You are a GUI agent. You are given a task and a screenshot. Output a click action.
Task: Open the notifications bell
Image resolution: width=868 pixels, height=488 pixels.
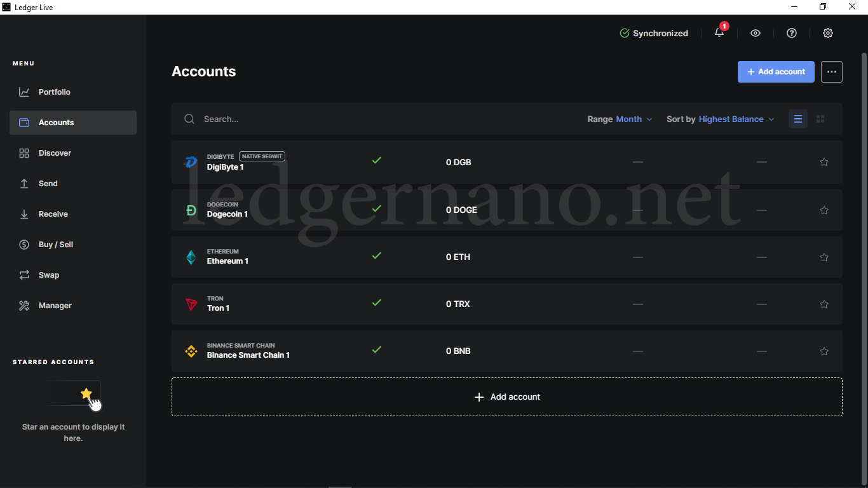point(719,33)
